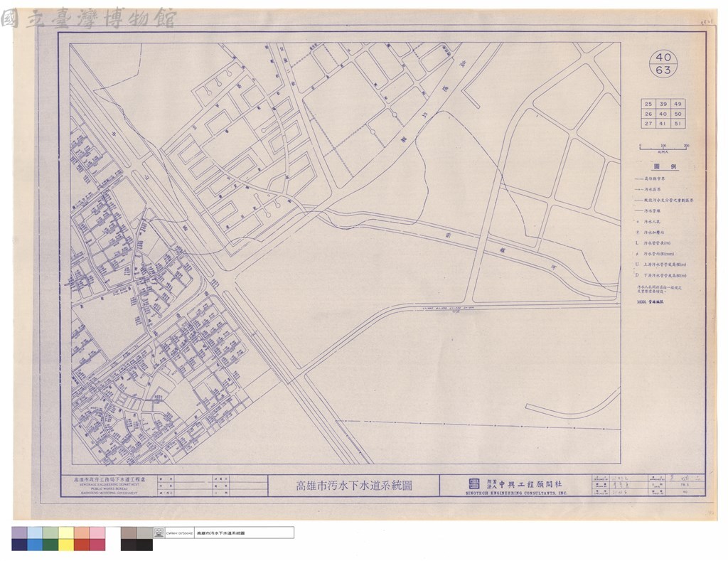
Task: Click the circled sheet number 40/63
Action: (x=663, y=63)
